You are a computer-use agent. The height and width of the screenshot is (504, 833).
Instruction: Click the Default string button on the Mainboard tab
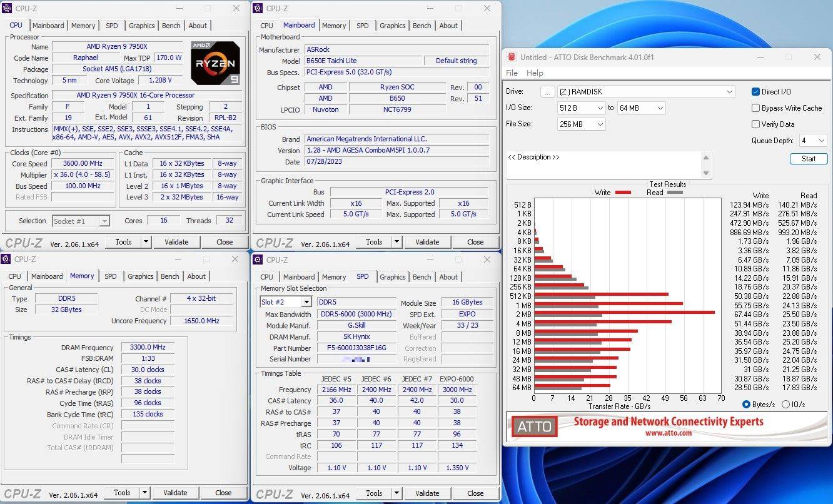coord(457,61)
